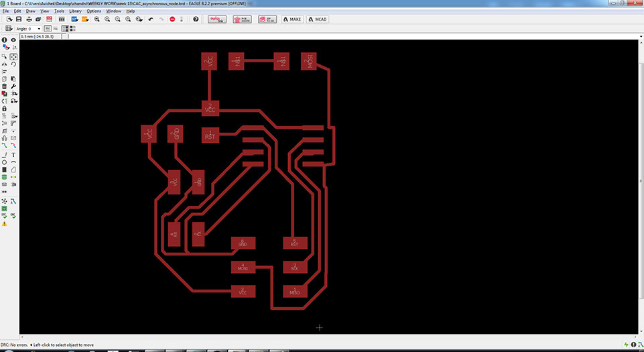Select the Change wrench tool

click(13, 86)
